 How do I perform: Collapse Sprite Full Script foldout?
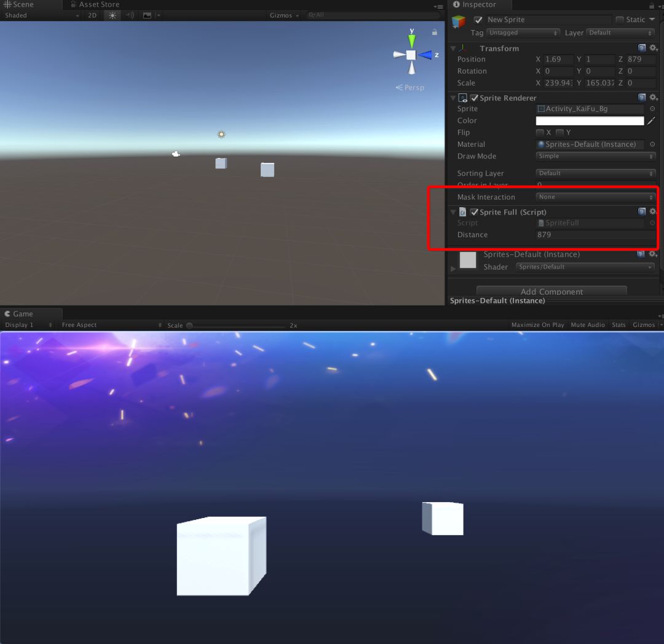click(x=453, y=212)
